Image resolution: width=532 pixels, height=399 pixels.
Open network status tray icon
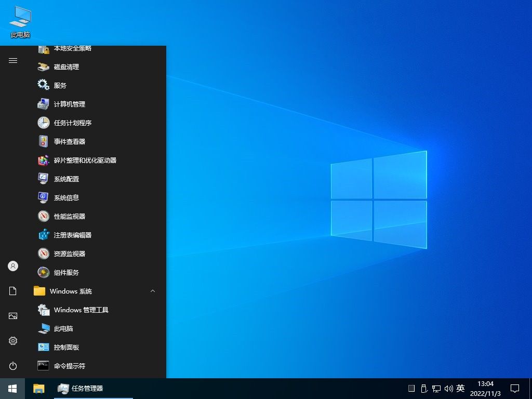pos(436,389)
